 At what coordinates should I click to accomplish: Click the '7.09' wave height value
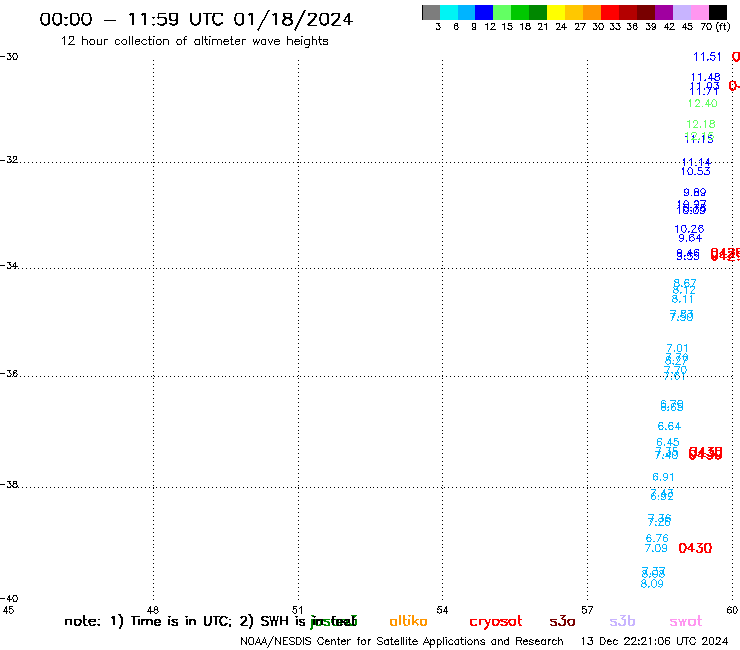pyautogui.click(x=656, y=548)
